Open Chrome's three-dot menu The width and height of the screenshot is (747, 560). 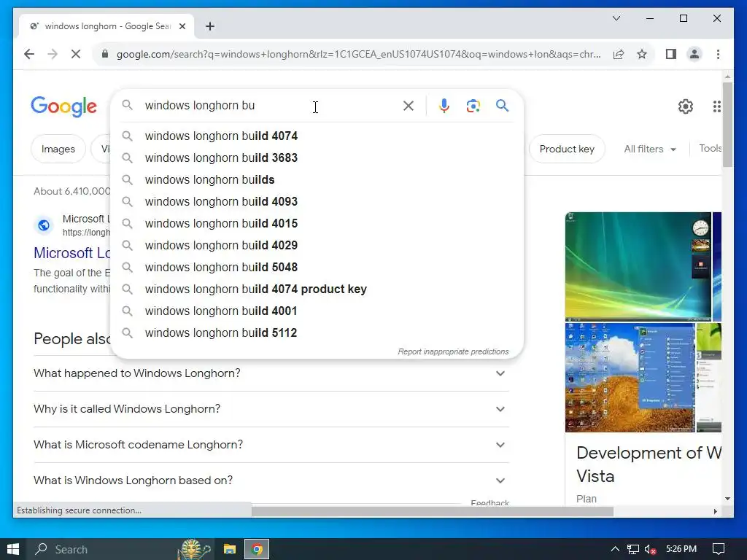(x=718, y=54)
